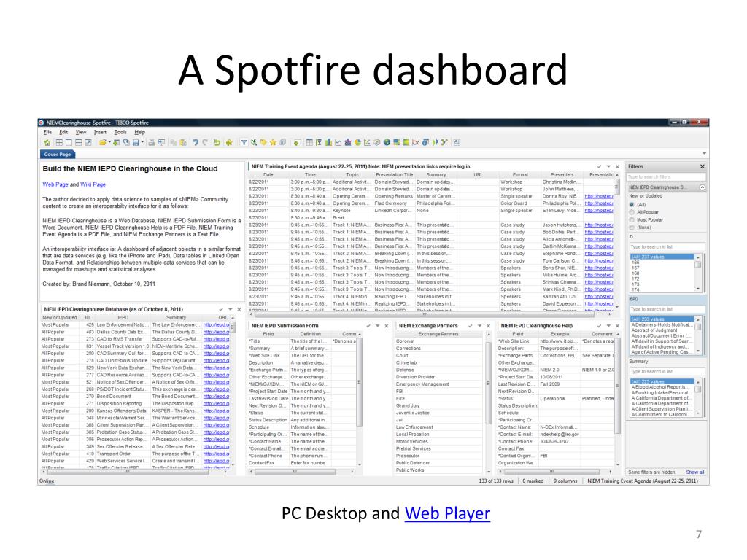Click the Open folder toolbar icon
The width and height of the screenshot is (747, 560).
pyautogui.click(x=103, y=142)
